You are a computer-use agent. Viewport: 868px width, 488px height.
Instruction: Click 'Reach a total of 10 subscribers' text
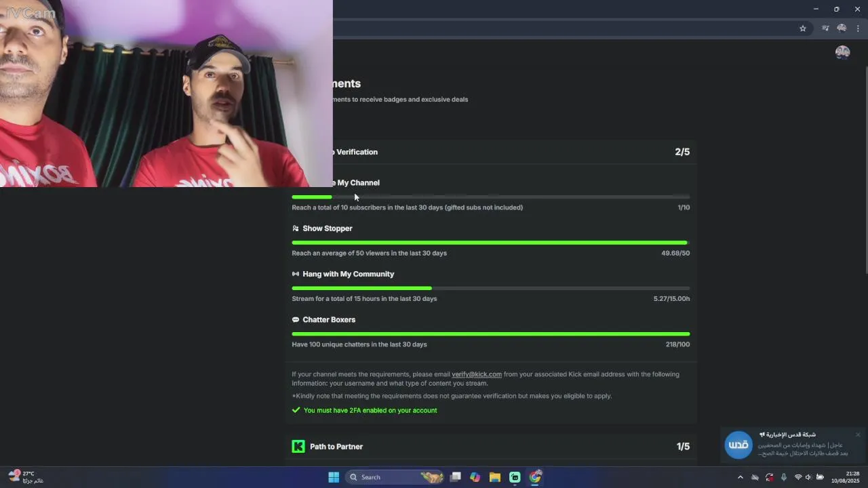(407, 207)
